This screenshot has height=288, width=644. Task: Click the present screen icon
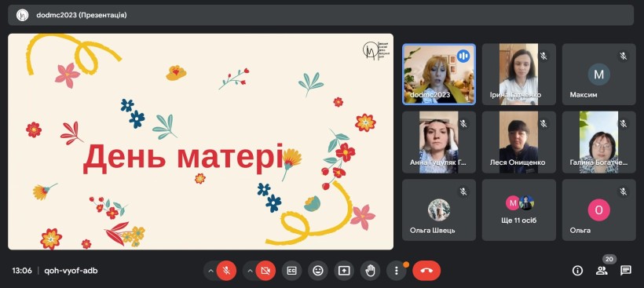pos(344,271)
